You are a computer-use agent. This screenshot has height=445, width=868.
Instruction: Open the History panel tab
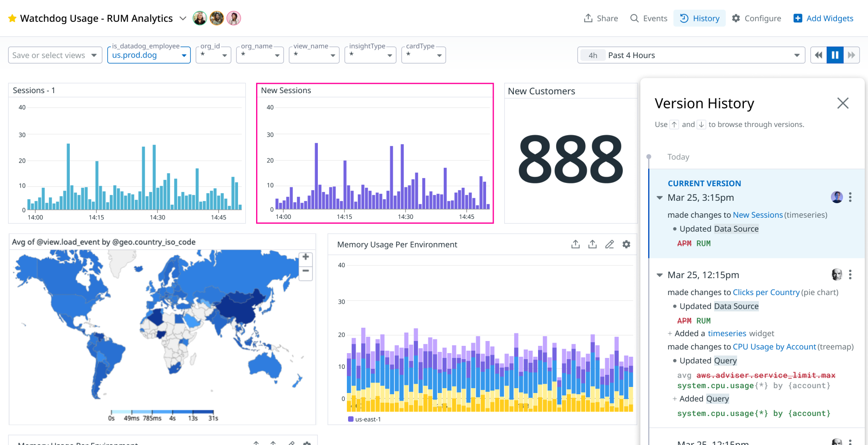pyautogui.click(x=699, y=19)
